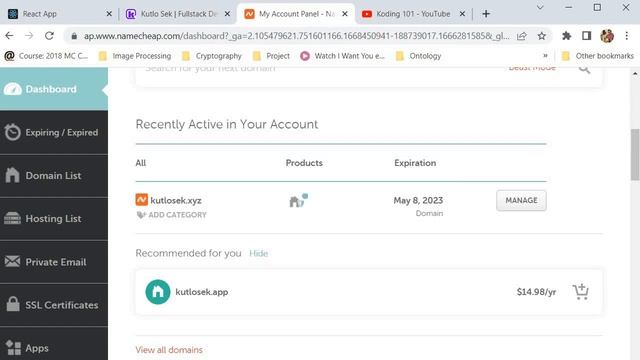Click the Dashboard gauge icon
640x360 pixels.
point(13,89)
